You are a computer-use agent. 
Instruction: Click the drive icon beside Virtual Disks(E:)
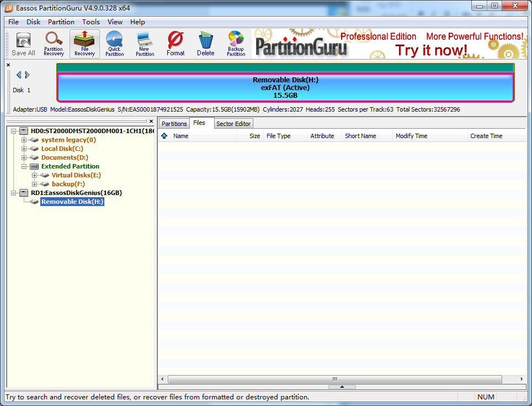tap(45, 175)
